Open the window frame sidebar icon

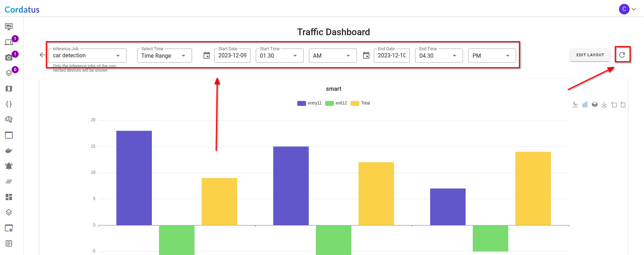9,135
